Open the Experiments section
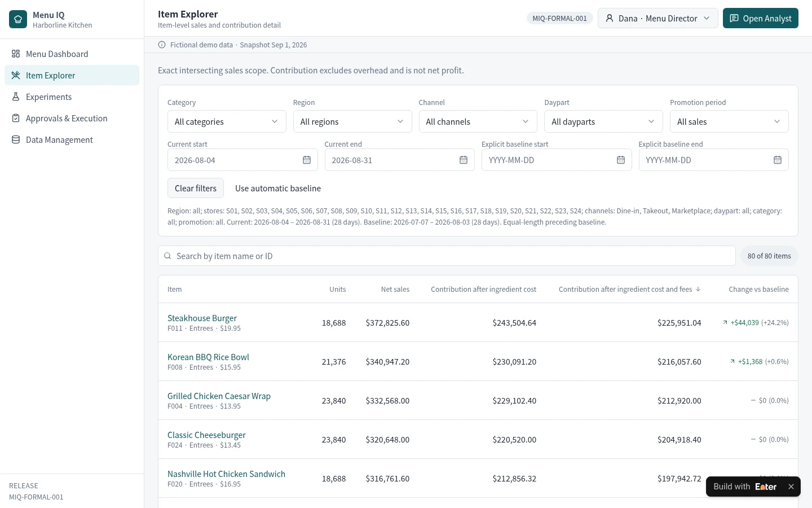812x508 pixels. (x=72, y=97)
